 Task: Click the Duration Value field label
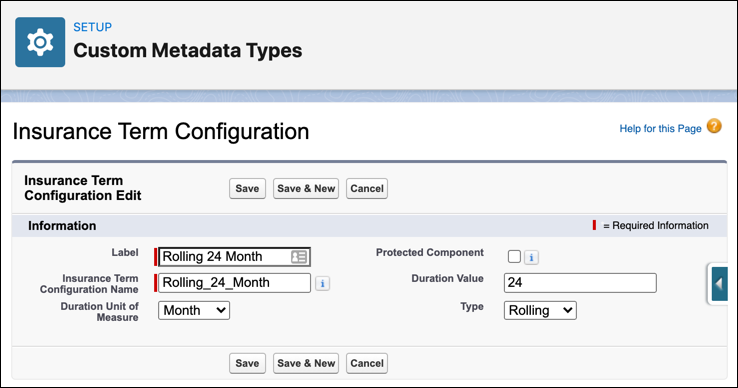point(448,278)
